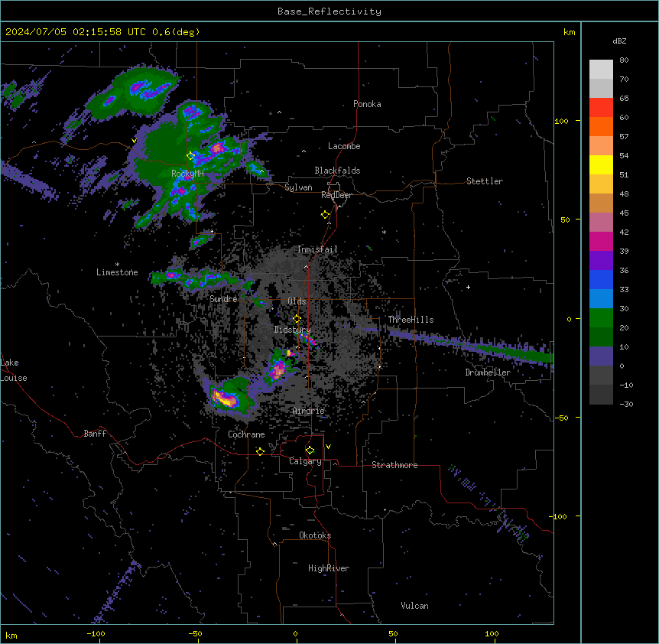This screenshot has width=659, height=644.
Task: Click the yellow diamond marker near RockyMH
Action: pos(191,156)
